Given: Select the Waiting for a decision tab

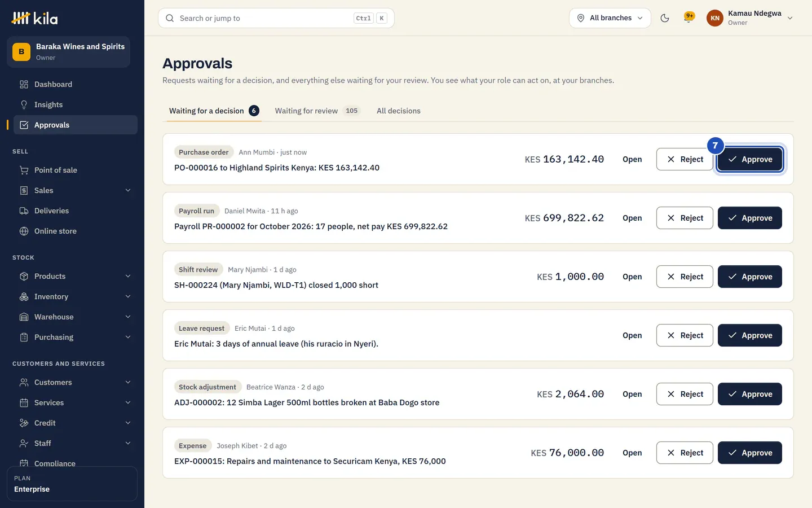Looking at the screenshot, I should tap(214, 111).
